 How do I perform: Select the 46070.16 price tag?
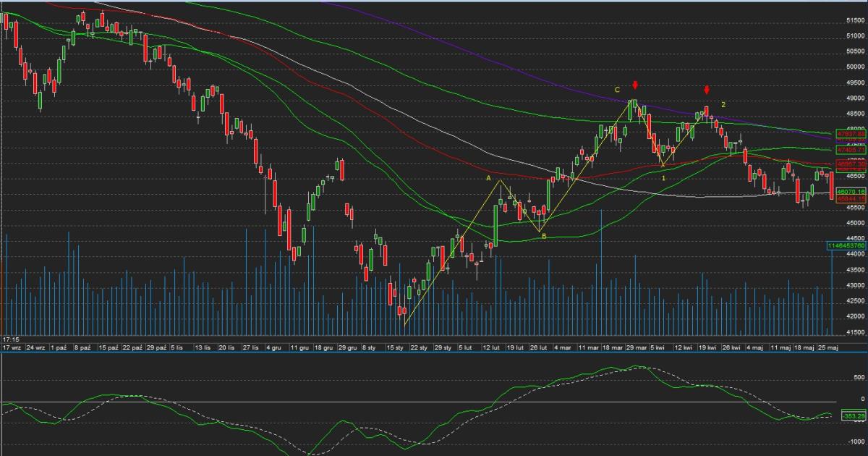pyautogui.click(x=851, y=192)
